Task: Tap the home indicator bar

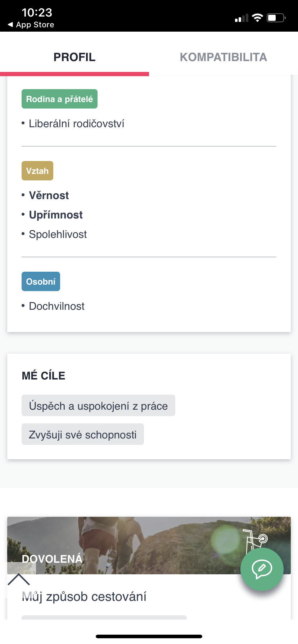Action: 149,636
